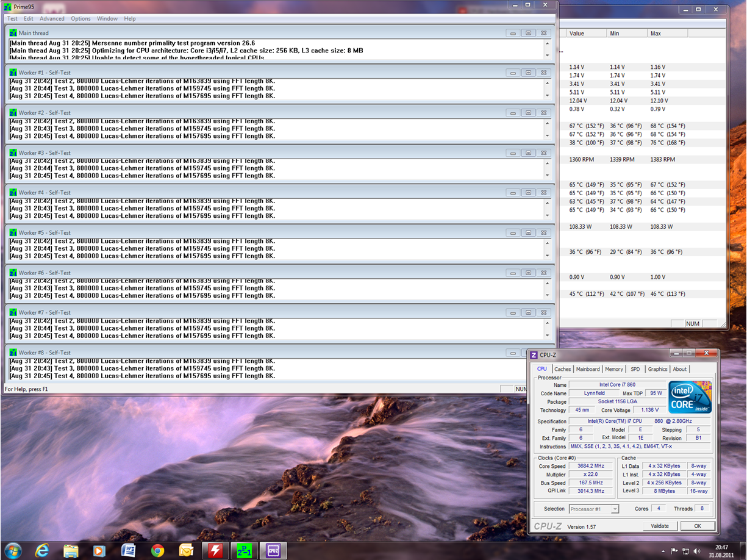Click scroll up arrow in Main thread window
This screenshot has height=560, width=747.
pyautogui.click(x=548, y=43)
